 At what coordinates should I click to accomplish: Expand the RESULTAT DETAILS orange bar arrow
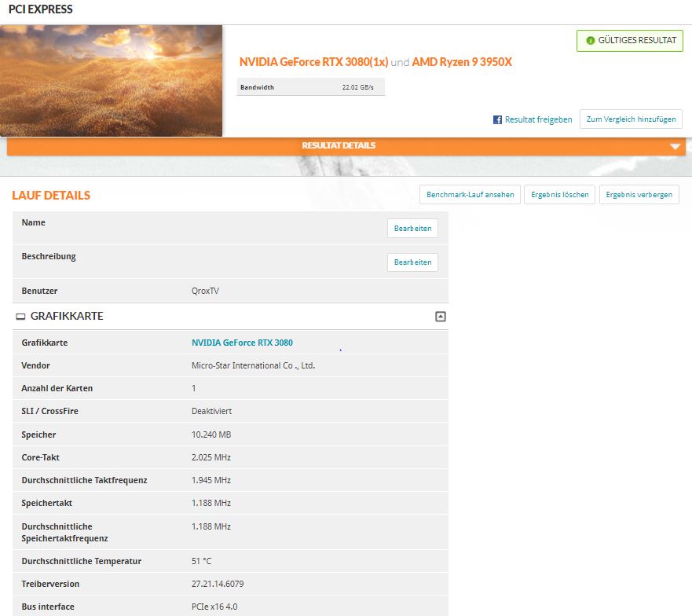tap(675, 147)
